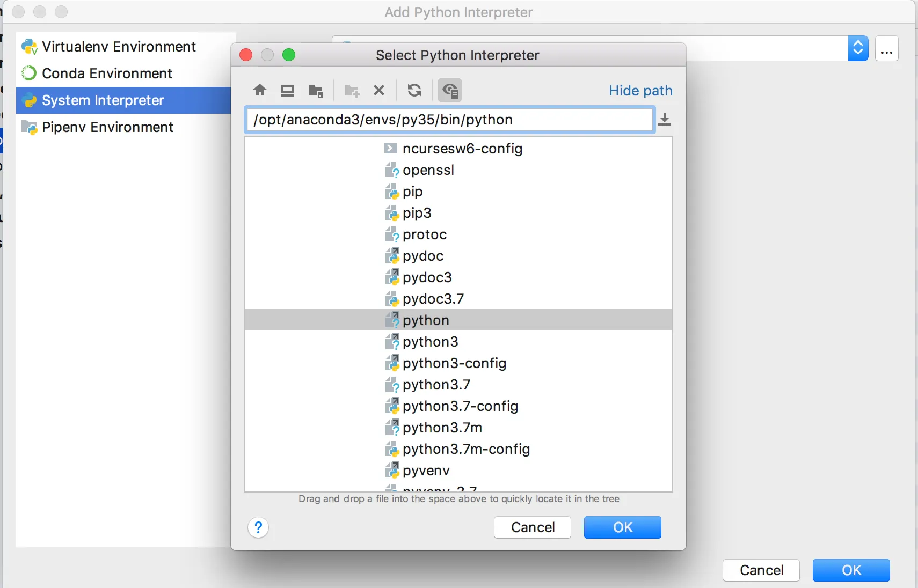This screenshot has width=918, height=588.
Task: Click the Hide path link
Action: [x=640, y=91]
